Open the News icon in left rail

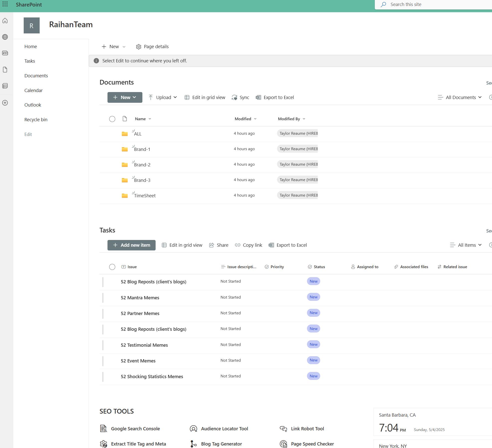(x=5, y=53)
